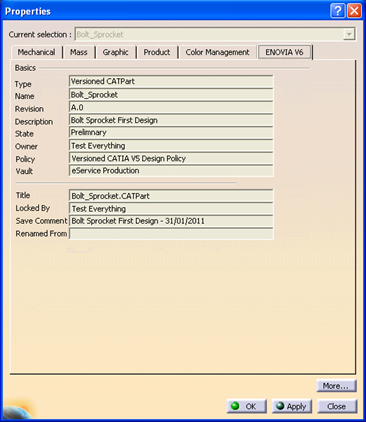Viewport: 366px width, 422px height.
Task: Click the Current selection Bolt_Sprocket combo box
Action: [215, 34]
